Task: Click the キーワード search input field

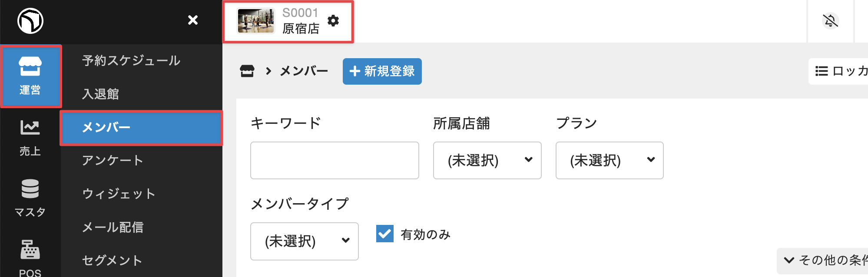Action: tap(335, 160)
